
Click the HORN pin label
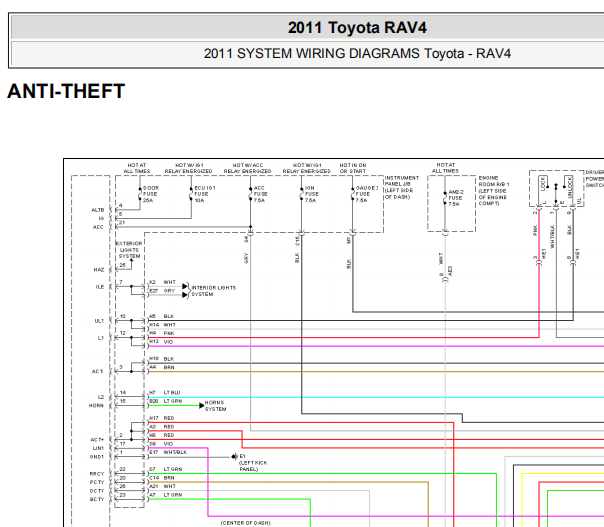[x=96, y=405]
